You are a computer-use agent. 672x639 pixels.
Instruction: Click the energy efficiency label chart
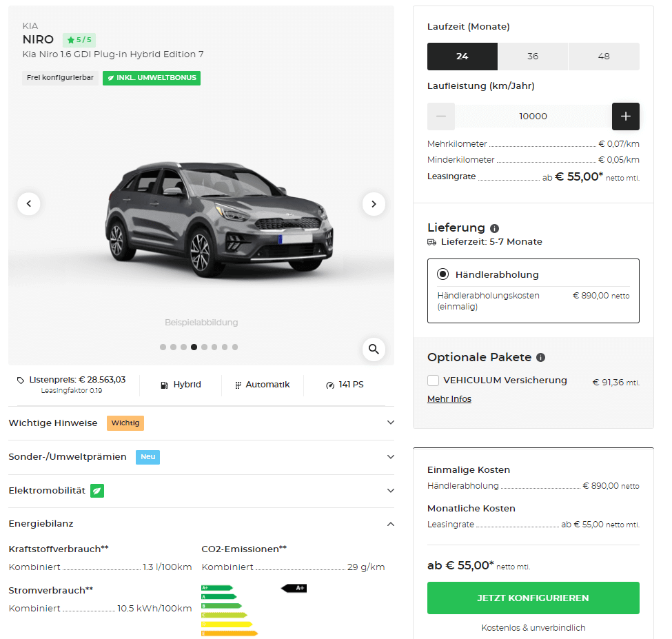click(x=254, y=610)
